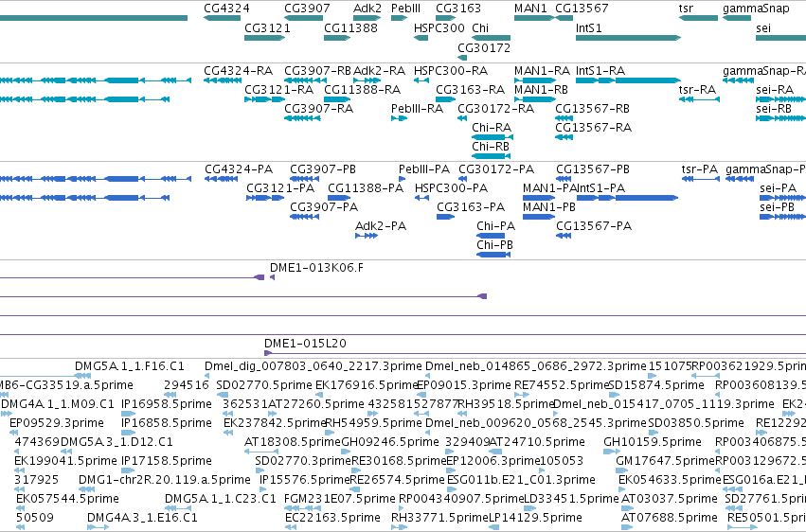Select the CG3907-PB protein feature

(x=304, y=179)
